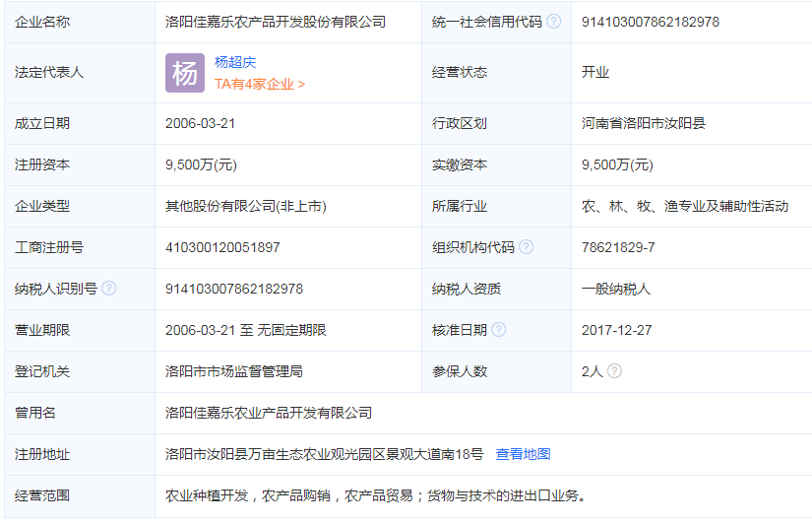
Task: Click the 企业类型 label cell
Action: 80,206
